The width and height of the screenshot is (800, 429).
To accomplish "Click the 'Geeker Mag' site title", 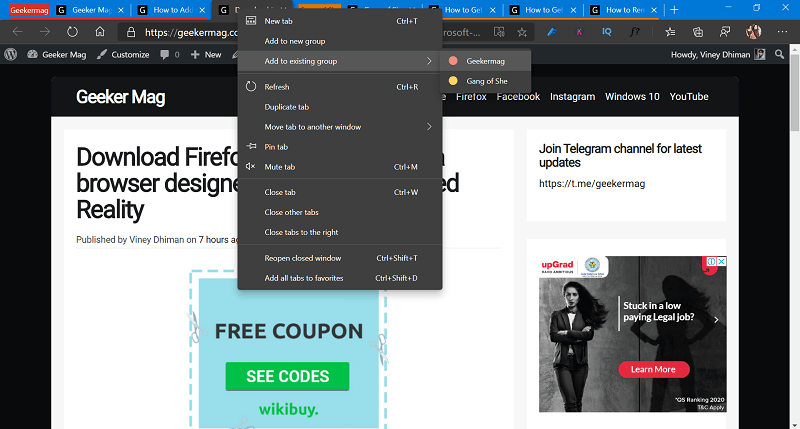I will tap(120, 96).
